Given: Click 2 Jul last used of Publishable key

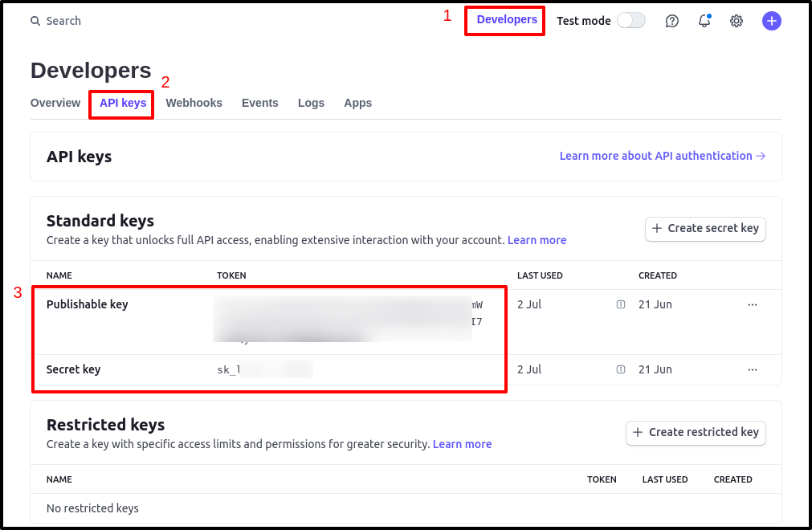Looking at the screenshot, I should point(529,304).
